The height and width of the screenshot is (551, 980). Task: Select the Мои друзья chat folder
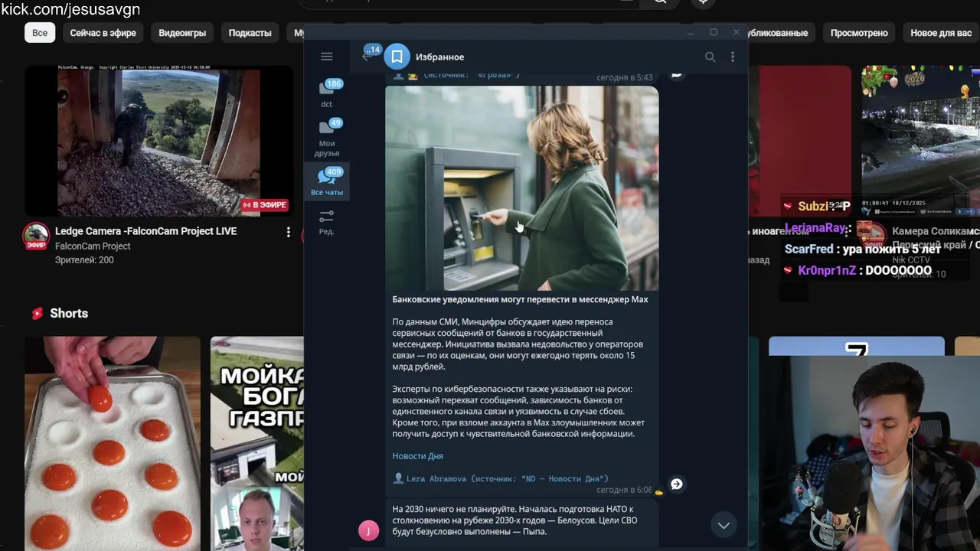[327, 138]
